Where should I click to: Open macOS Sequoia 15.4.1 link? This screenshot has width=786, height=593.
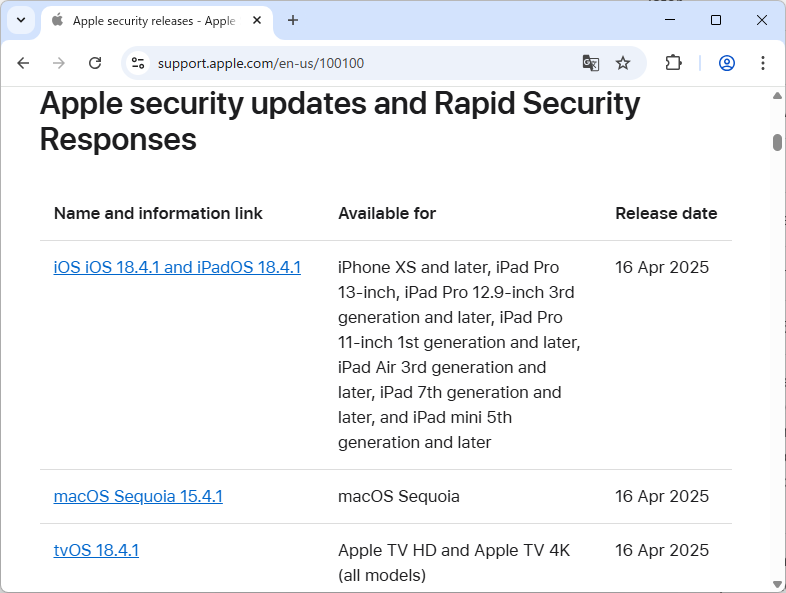(138, 496)
